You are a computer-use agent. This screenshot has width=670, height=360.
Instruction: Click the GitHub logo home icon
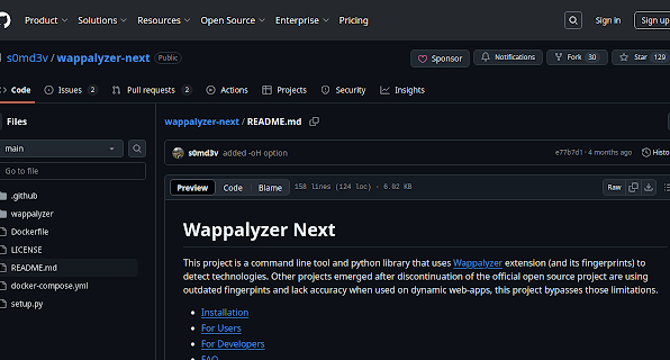[x=4, y=20]
